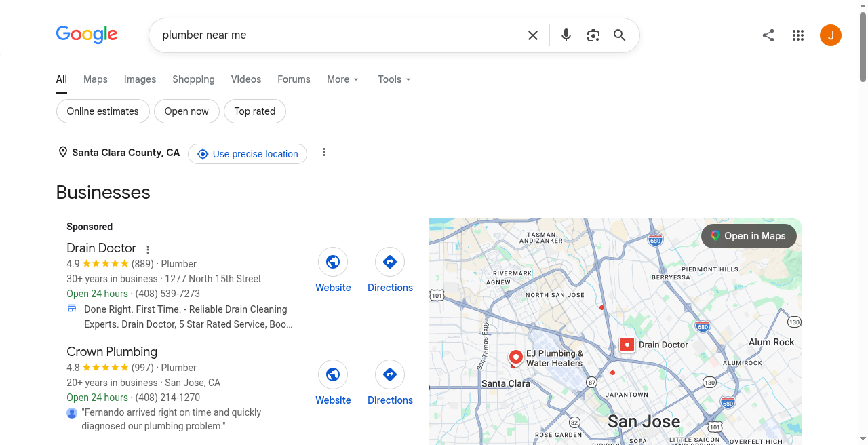Click Drain Doctor phone number (408) 539-7273

[x=167, y=294]
